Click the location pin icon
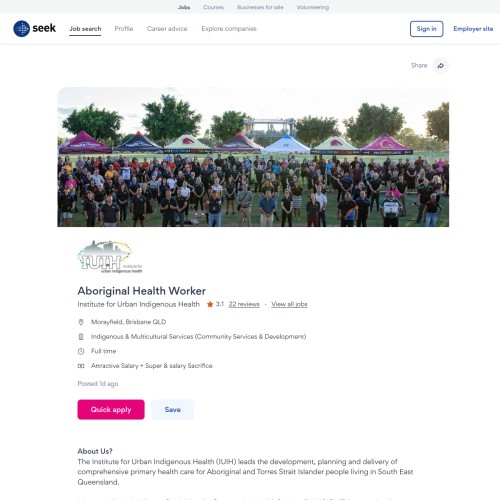Viewport: 500px width, 500px height. [81, 322]
